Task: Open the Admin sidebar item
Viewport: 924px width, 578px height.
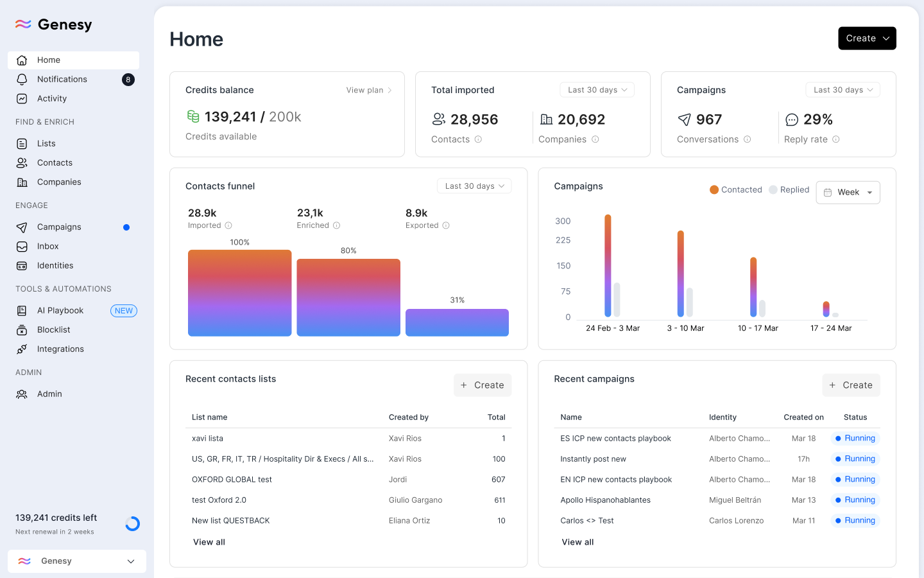Action: click(49, 394)
